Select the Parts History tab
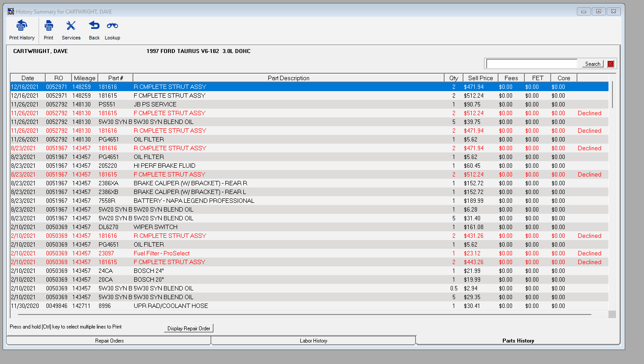The width and height of the screenshot is (644, 364). point(518,340)
